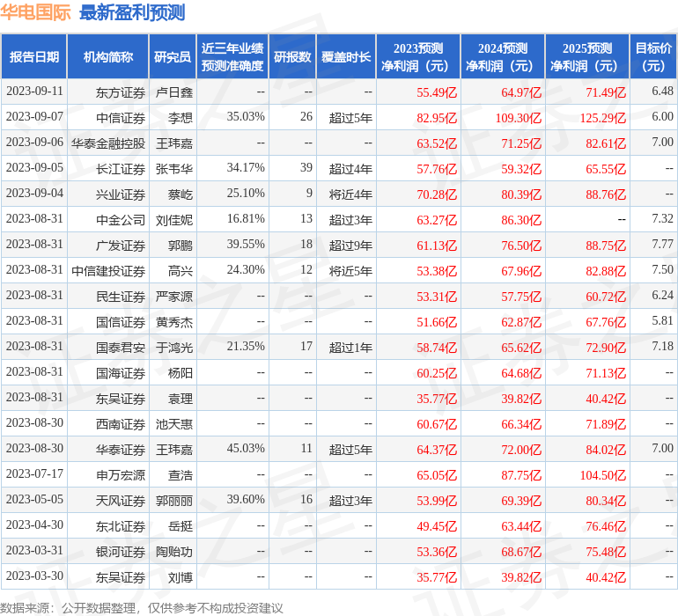Click the 70.28亿 profit value
The height and width of the screenshot is (616, 678).
coord(436,194)
